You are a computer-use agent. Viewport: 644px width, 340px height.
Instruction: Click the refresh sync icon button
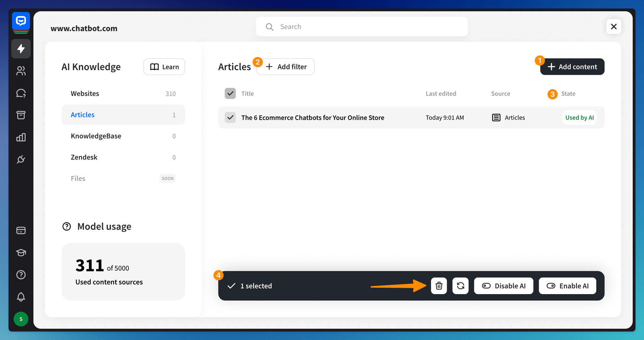[460, 286]
